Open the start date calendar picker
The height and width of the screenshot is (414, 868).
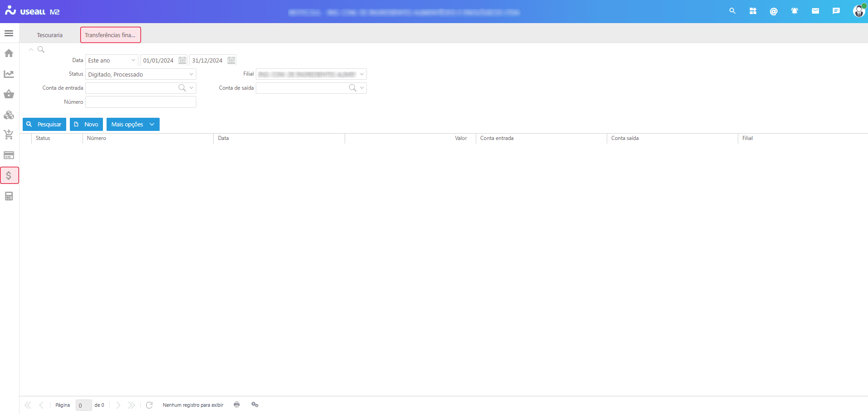tap(182, 60)
